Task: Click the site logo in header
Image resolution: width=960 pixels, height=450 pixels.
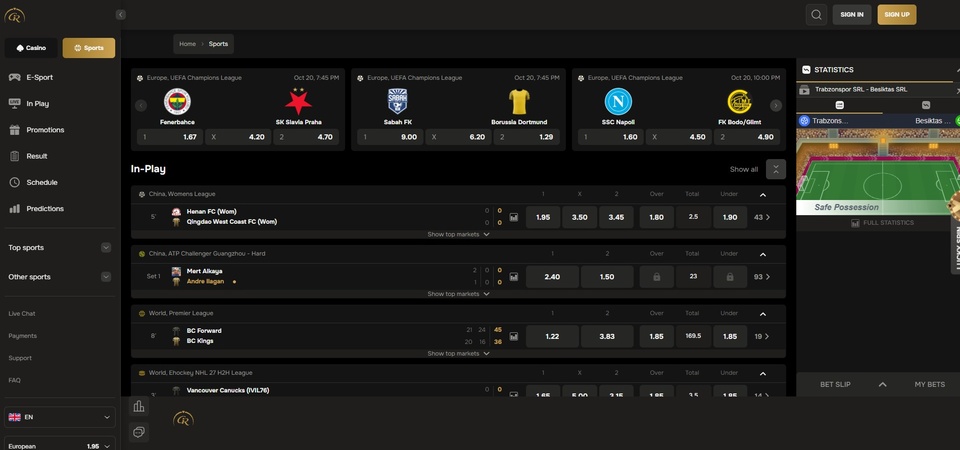Action: point(14,15)
